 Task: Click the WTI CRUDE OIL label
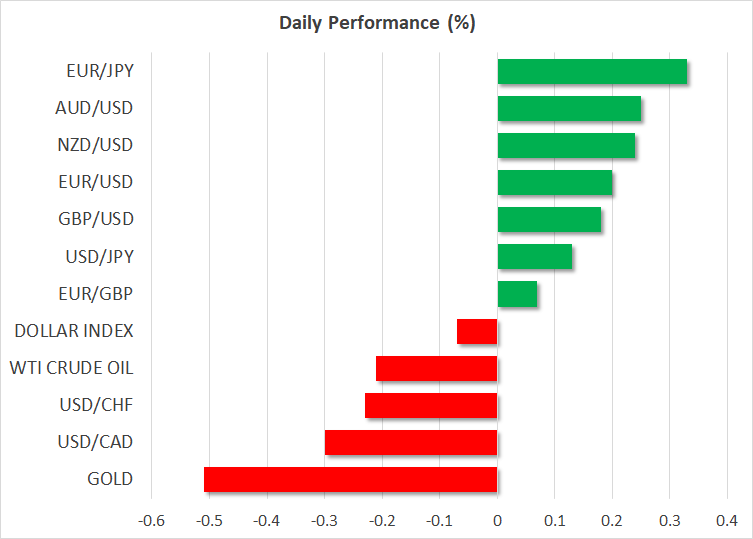pos(71,368)
